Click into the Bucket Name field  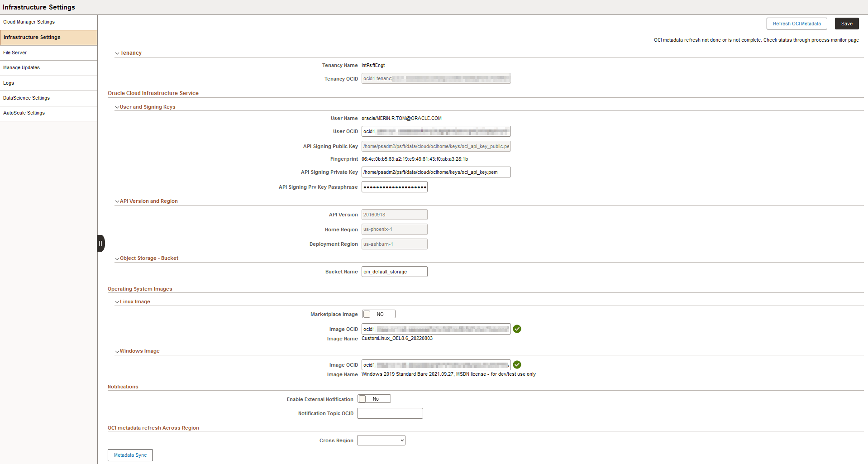tap(394, 272)
